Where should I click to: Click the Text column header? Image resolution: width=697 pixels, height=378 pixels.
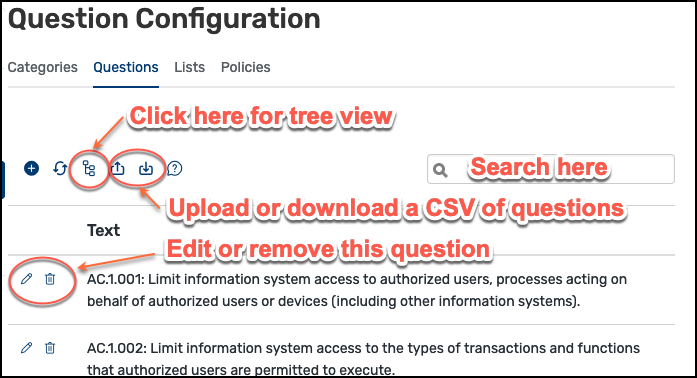point(104,230)
